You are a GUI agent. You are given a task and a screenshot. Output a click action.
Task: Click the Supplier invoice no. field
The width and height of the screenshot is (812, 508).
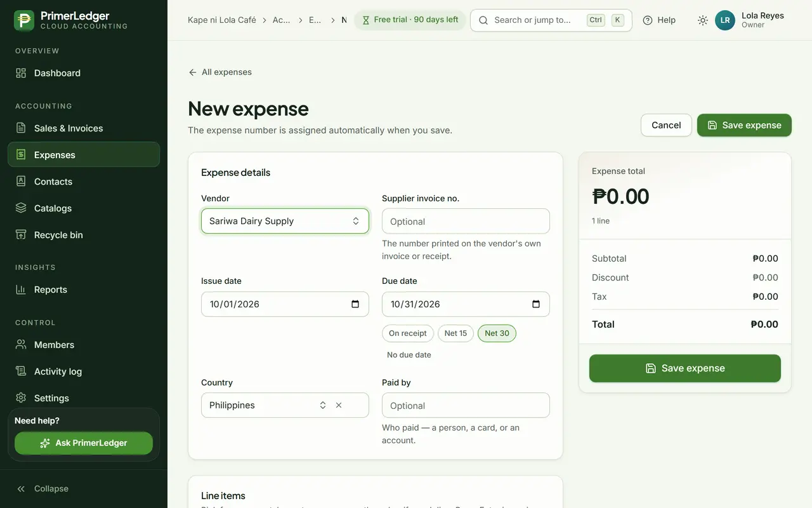[466, 221]
